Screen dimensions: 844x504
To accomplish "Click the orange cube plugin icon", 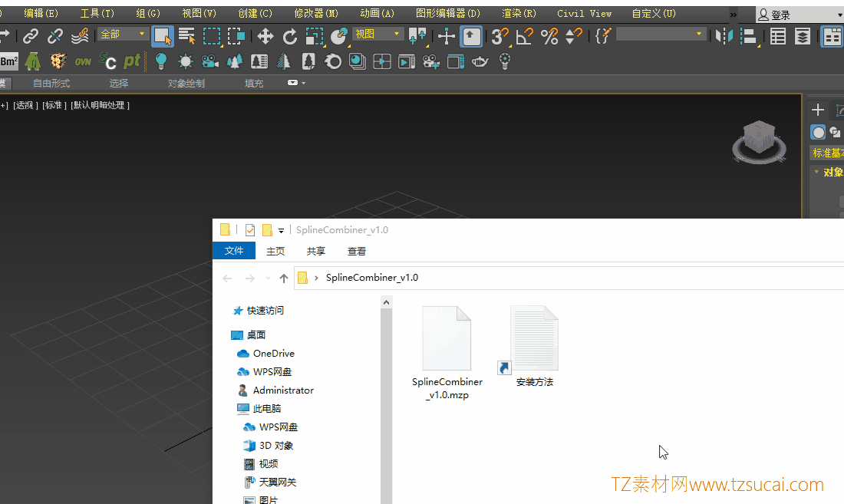I will 58,61.
